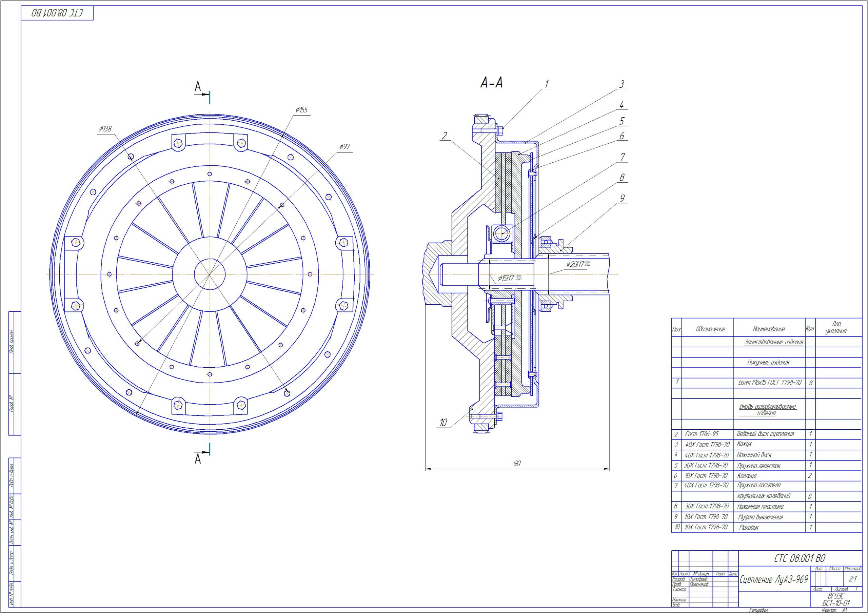The width and height of the screenshot is (868, 613).
Task: Click the "Поз" column header
Action: [x=676, y=329]
